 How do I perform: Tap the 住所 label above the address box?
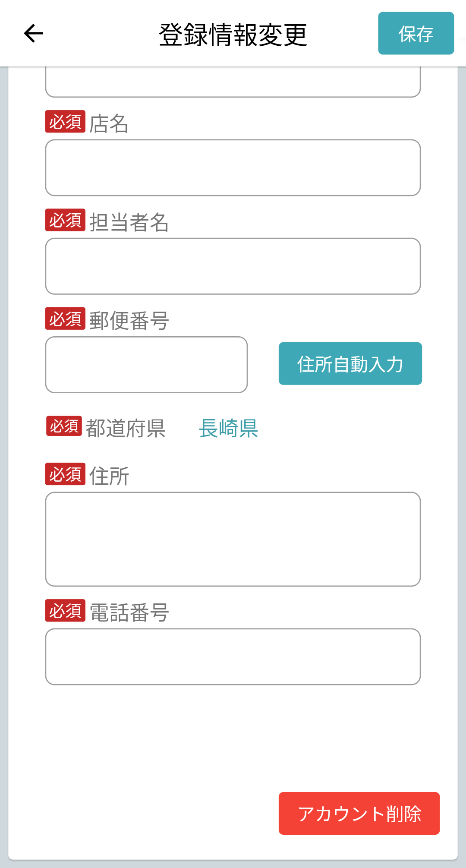(109, 476)
